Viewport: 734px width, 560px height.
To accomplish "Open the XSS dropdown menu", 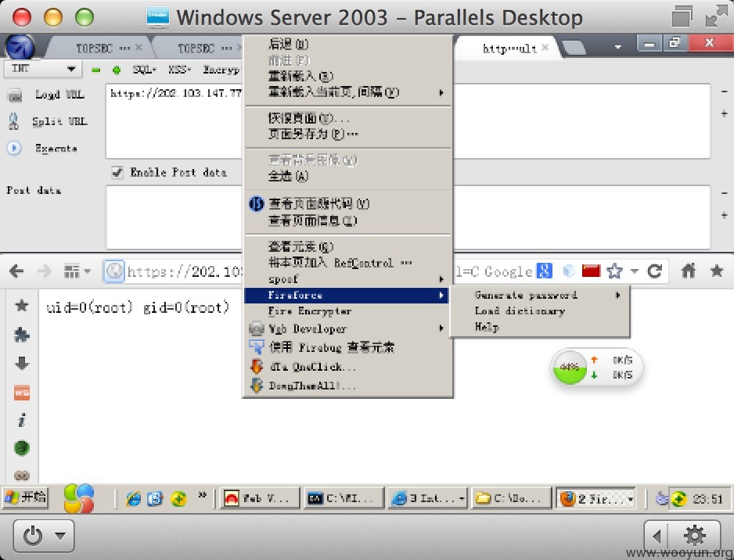I will pos(179,70).
